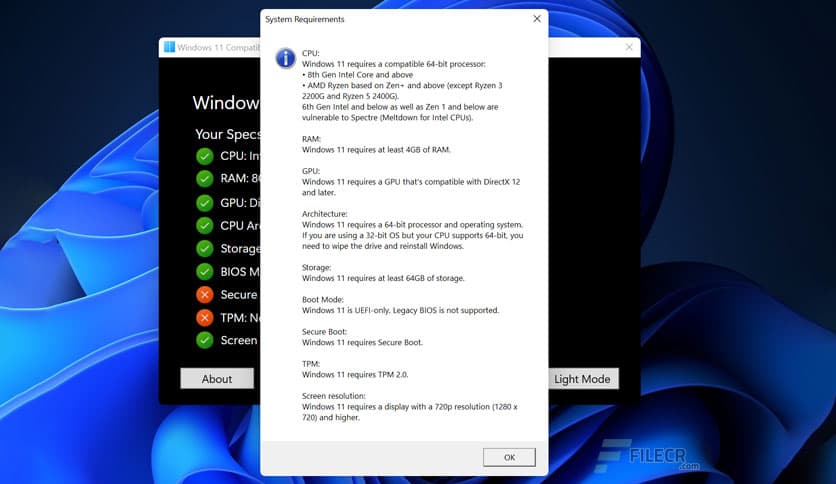Click green check icon next to CPU

coord(204,156)
